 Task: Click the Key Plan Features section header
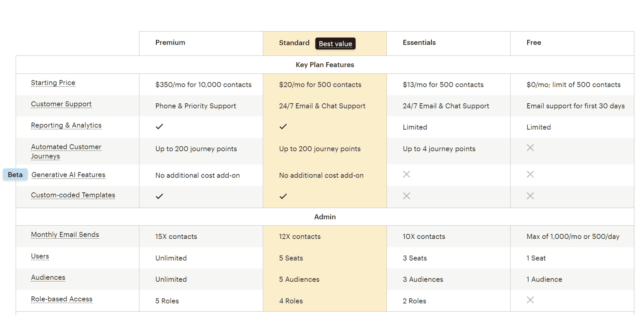click(x=325, y=64)
